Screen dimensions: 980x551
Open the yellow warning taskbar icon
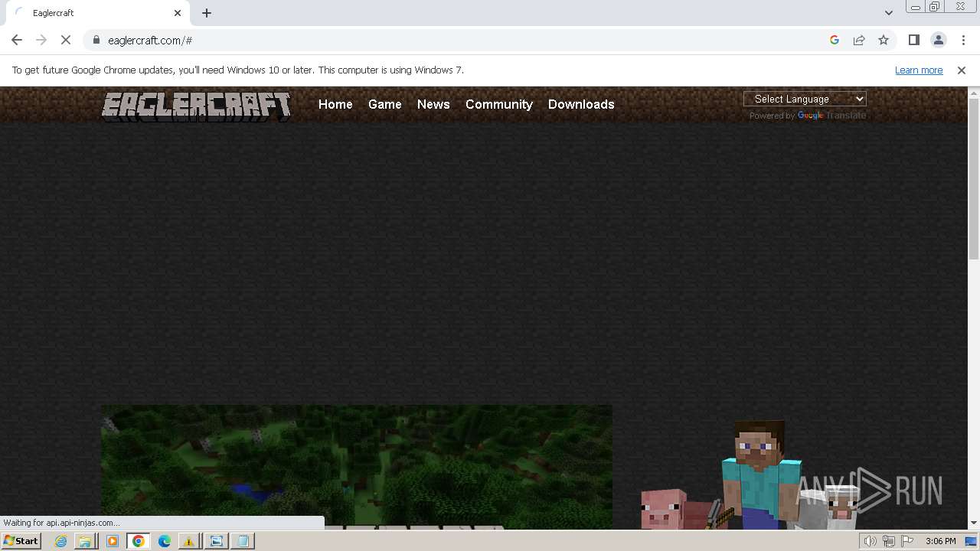188,541
